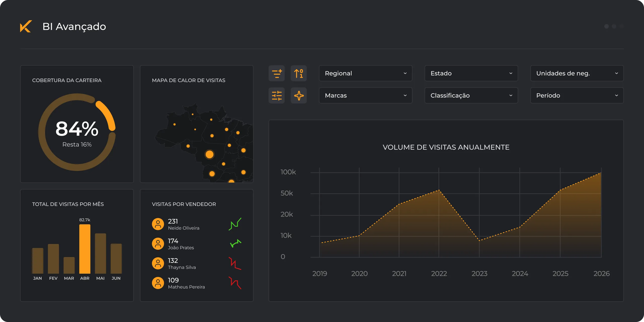Select the Período dropdown
The width and height of the screenshot is (644, 322).
(x=577, y=95)
